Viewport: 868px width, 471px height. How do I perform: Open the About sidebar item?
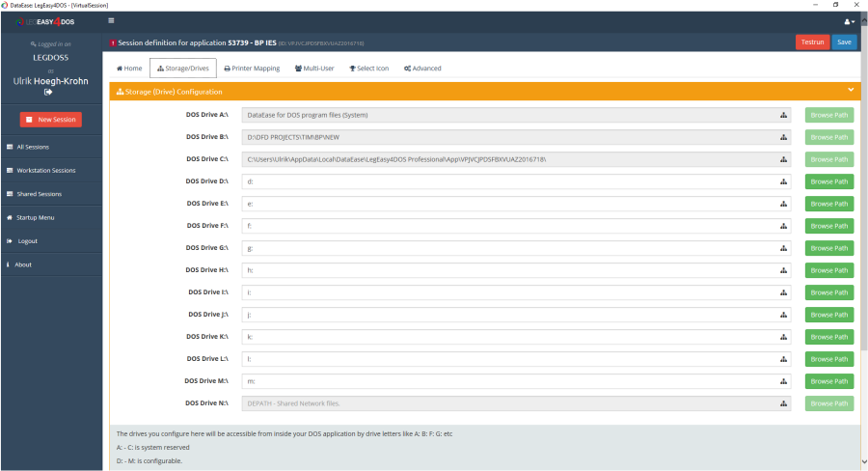click(x=51, y=264)
